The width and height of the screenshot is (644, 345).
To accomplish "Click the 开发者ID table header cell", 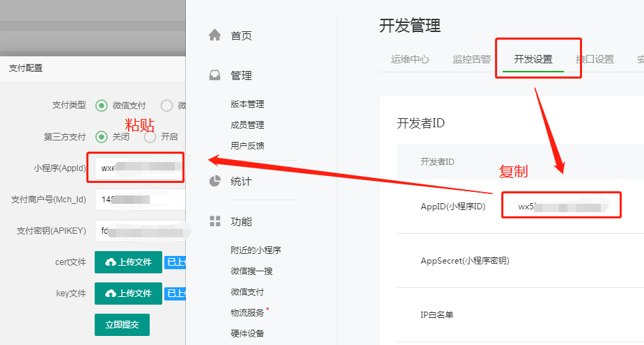I will 437,162.
